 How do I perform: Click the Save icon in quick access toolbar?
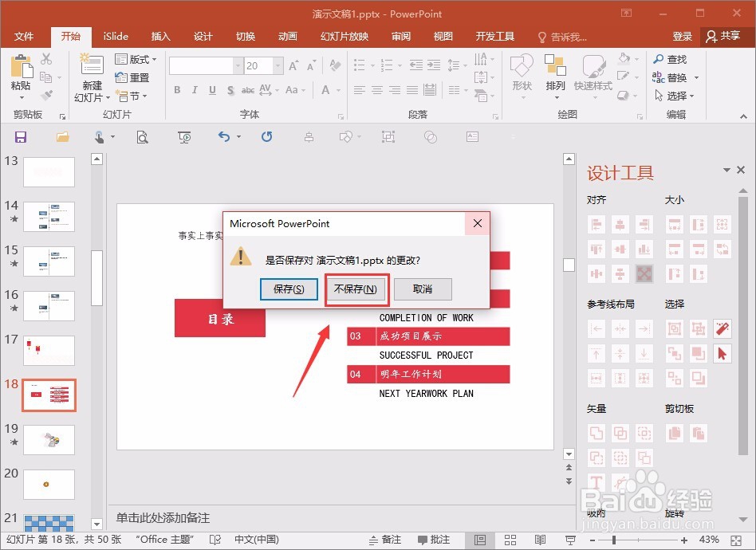tap(20, 137)
